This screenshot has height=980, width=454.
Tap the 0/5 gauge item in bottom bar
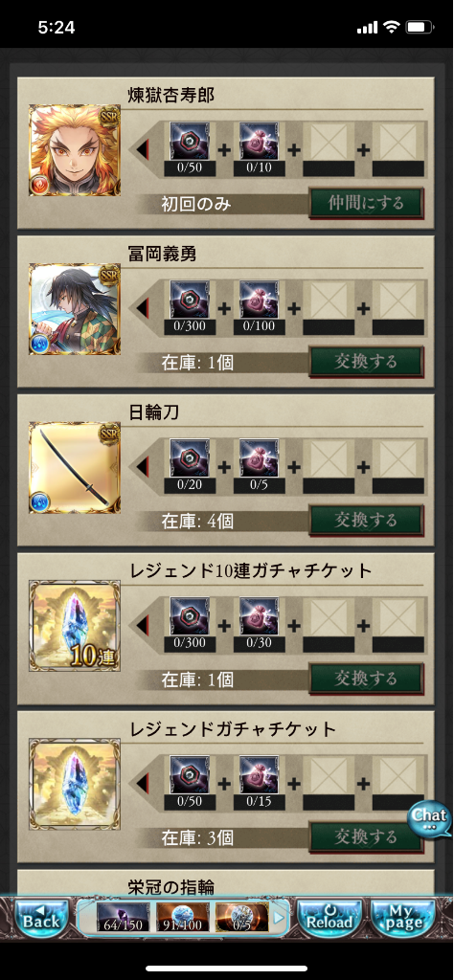(242, 917)
